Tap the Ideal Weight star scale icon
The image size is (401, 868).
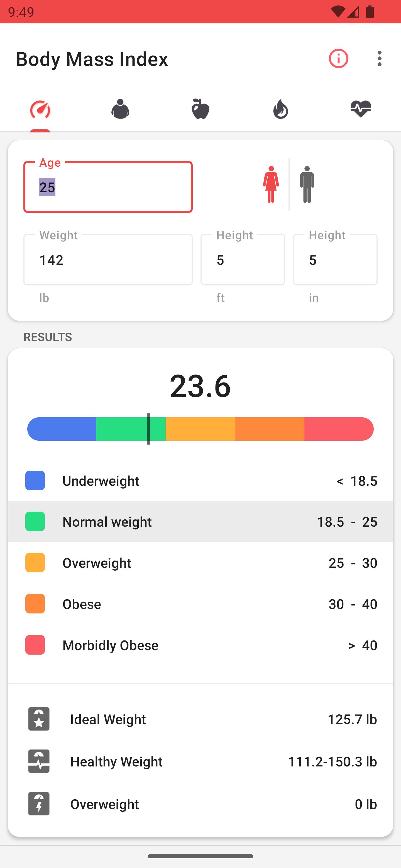[39, 719]
